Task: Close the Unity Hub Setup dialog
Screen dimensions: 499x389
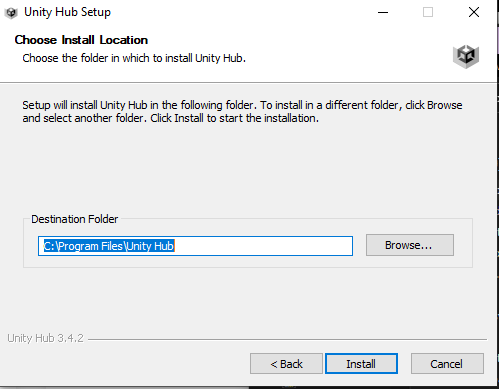Action: coord(474,12)
